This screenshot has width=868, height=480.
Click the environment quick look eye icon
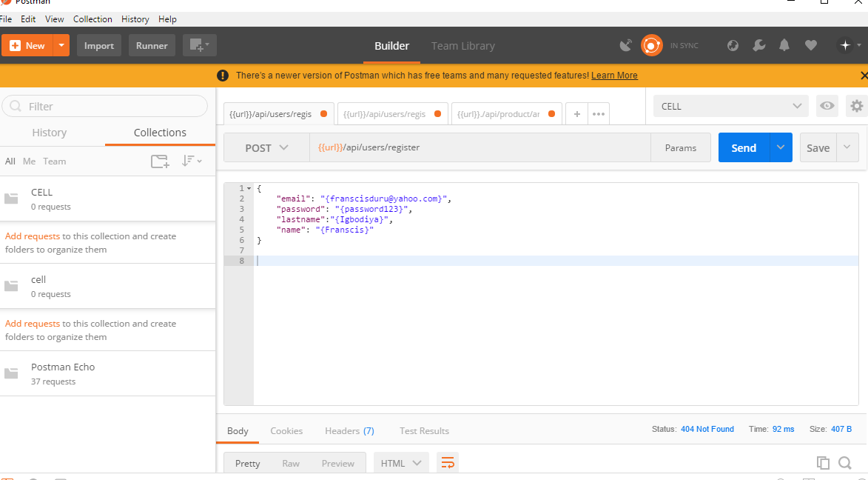(827, 106)
